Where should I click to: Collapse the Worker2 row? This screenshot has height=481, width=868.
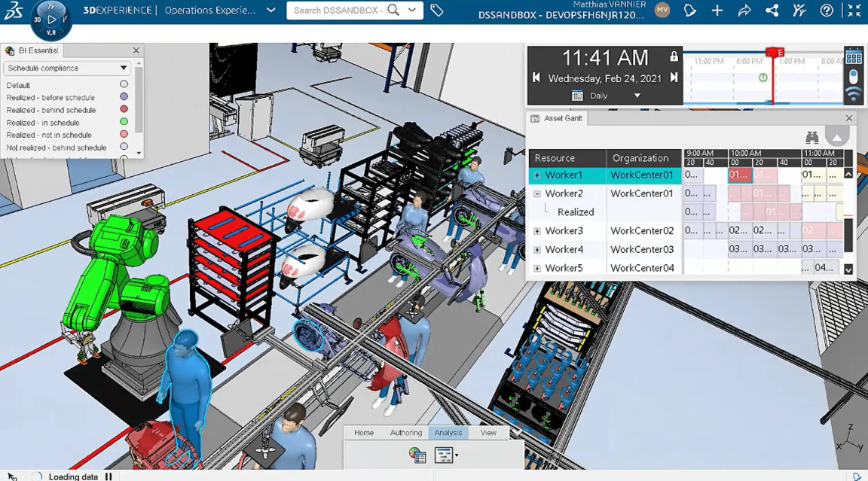(x=537, y=193)
